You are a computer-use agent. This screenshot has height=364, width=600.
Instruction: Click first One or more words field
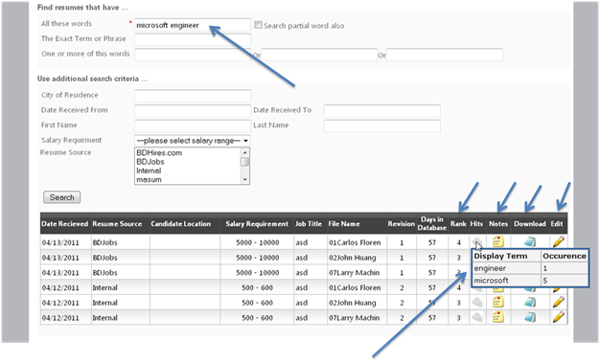click(x=193, y=55)
